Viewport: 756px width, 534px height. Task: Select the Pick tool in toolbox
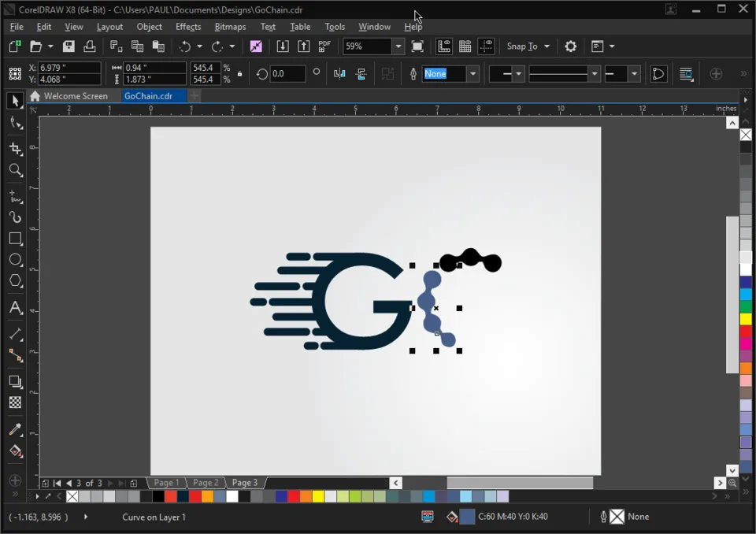click(15, 101)
